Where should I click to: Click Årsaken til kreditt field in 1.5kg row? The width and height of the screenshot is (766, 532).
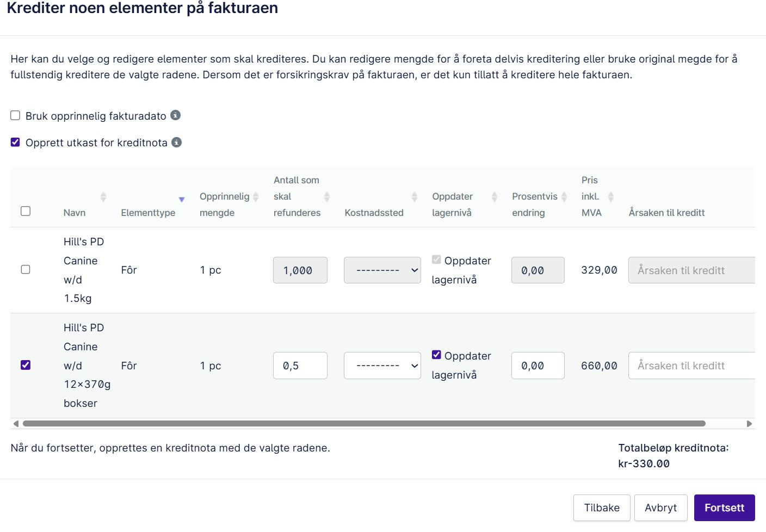coord(691,270)
